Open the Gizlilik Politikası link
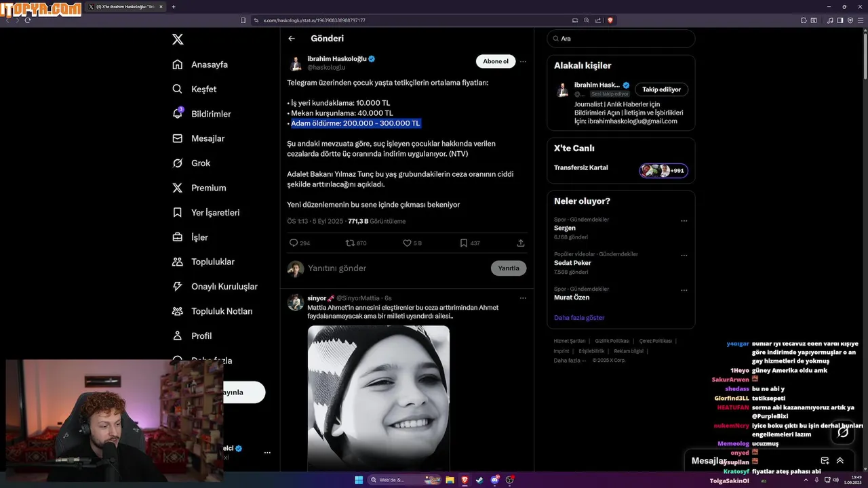 point(612,341)
